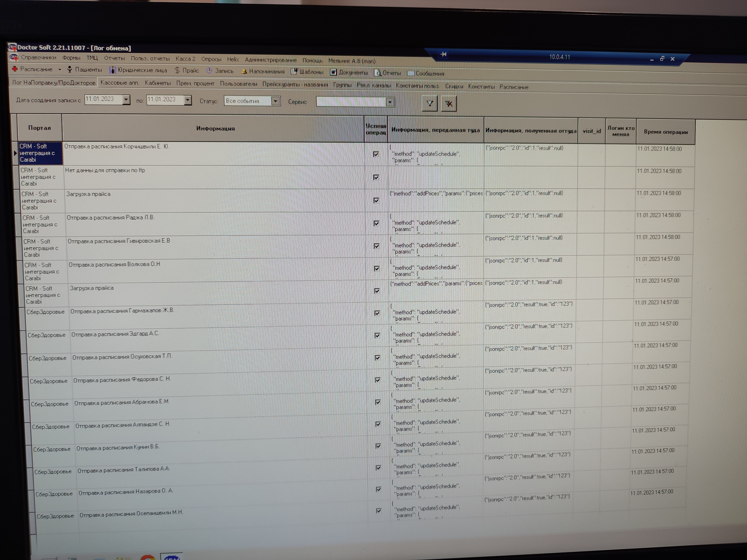This screenshot has height=560, width=747.
Task: Toggle success checkbox for Корчишвили row
Action: 376,154
